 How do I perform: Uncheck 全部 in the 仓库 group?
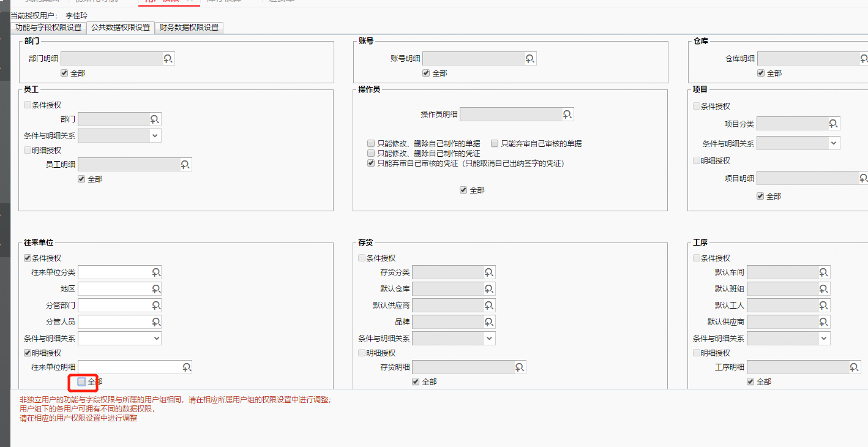click(761, 73)
